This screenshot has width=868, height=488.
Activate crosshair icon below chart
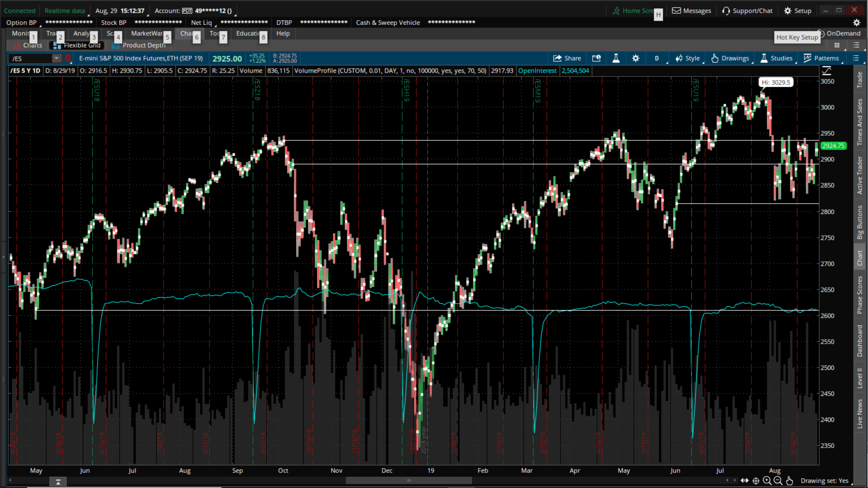[x=756, y=481]
